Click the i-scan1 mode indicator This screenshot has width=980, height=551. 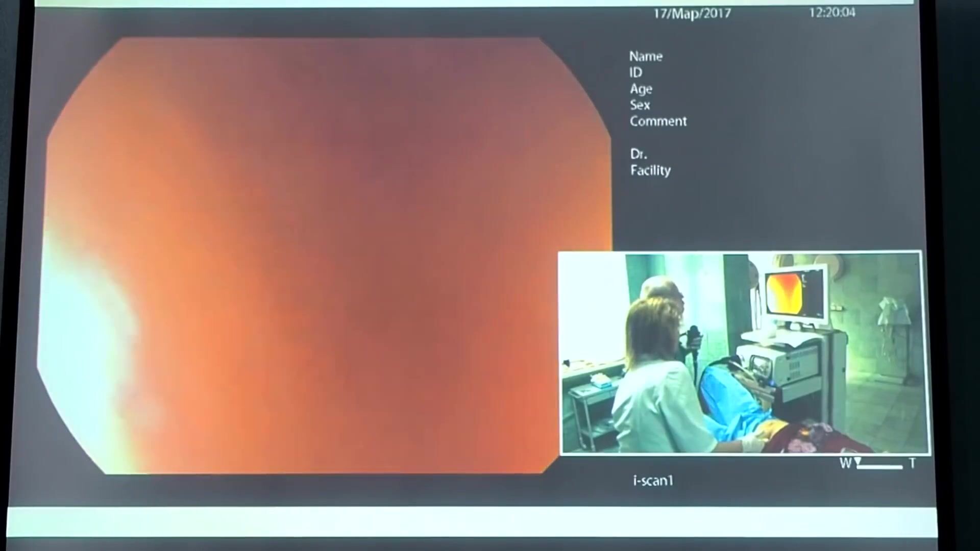pos(653,481)
